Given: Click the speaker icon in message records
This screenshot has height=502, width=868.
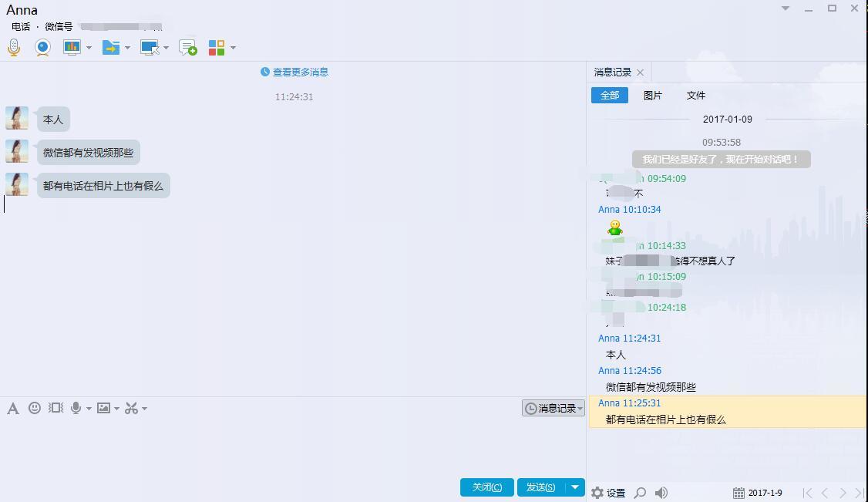Looking at the screenshot, I should pos(661,493).
